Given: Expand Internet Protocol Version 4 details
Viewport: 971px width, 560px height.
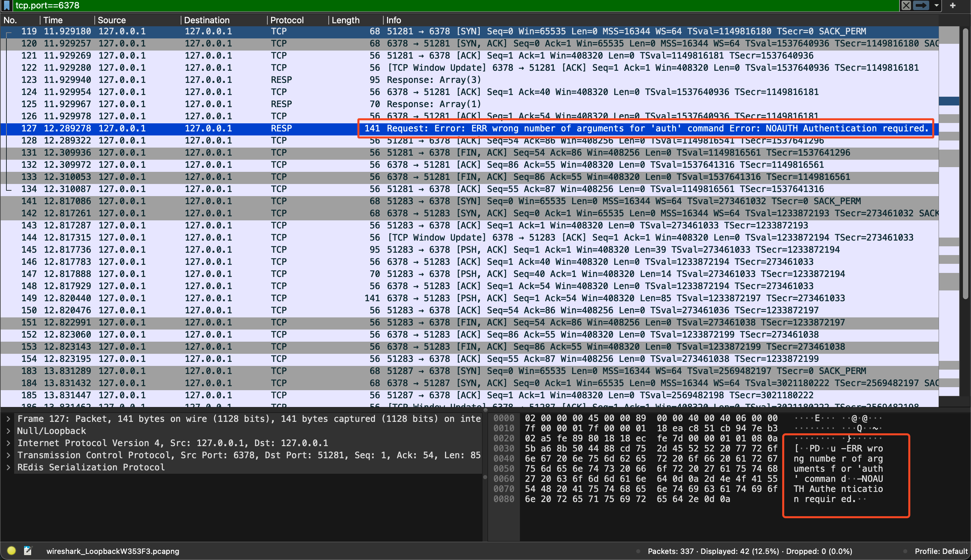Looking at the screenshot, I should click(x=8, y=443).
